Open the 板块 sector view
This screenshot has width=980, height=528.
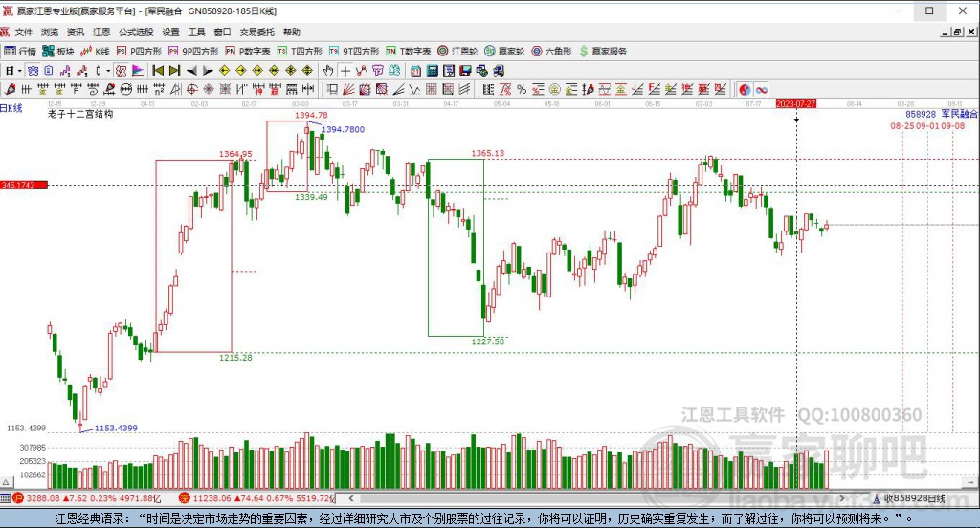click(x=58, y=52)
